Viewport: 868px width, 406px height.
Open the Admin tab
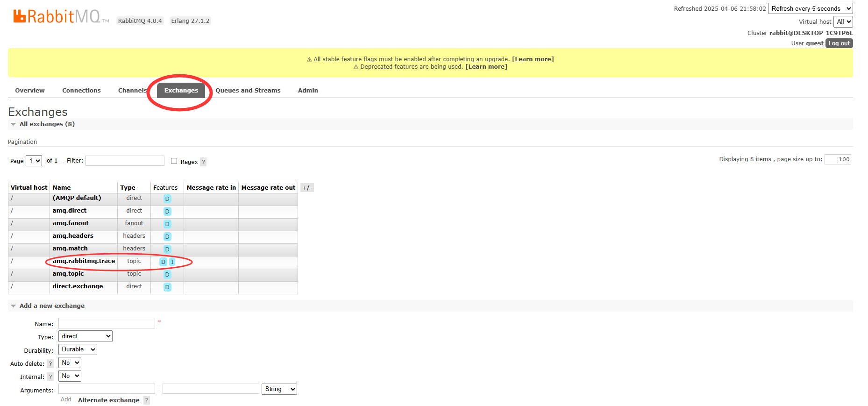coord(308,90)
